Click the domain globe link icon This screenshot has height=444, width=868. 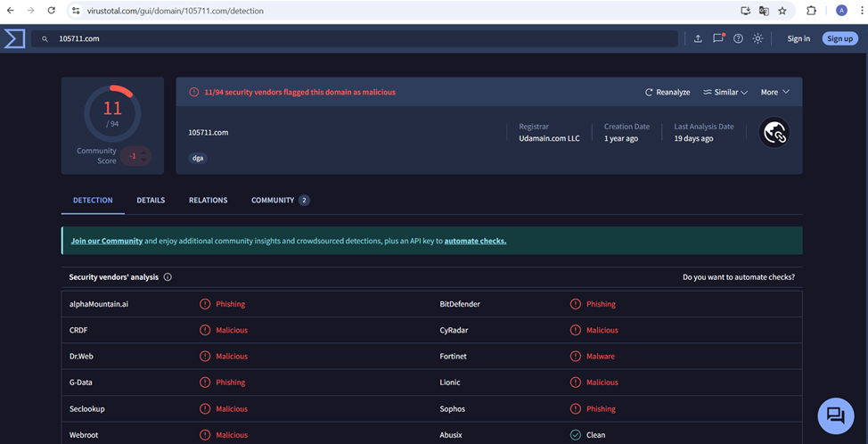(774, 132)
